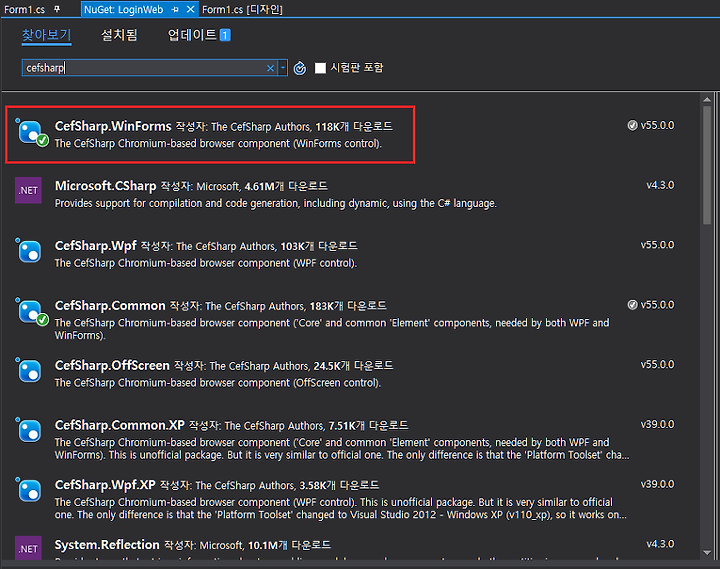
Task: Select the CefSharp.Wpf.XP package name
Action: pos(105,485)
